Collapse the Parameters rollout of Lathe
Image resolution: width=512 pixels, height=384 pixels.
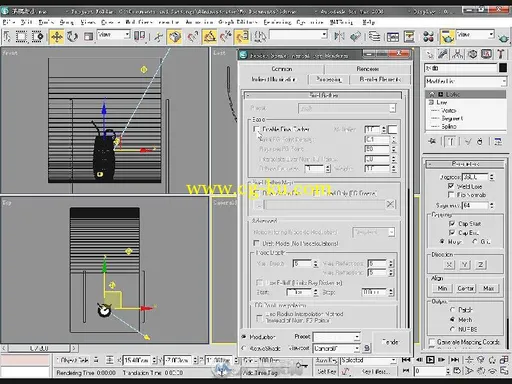click(465, 164)
